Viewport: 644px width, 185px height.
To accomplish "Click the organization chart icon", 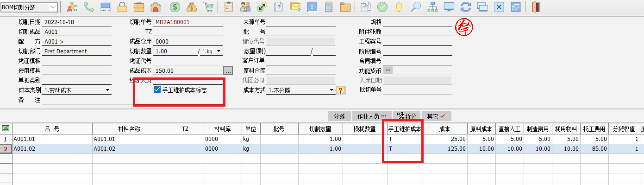I will (x=432, y=7).
